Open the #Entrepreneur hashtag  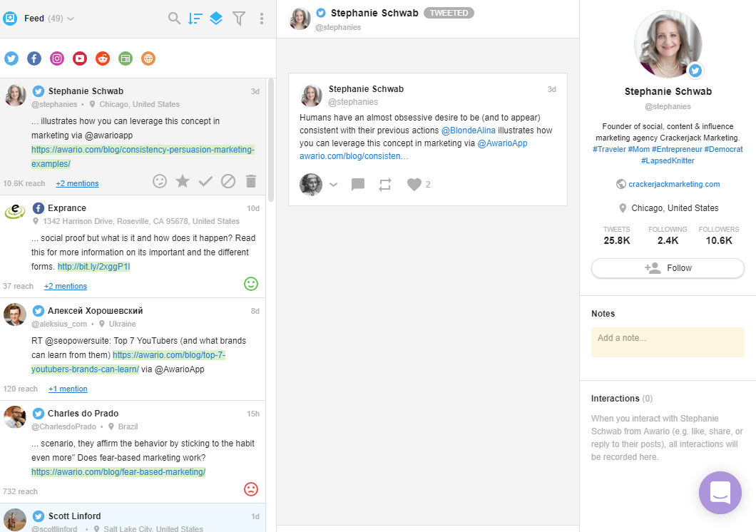pos(677,149)
